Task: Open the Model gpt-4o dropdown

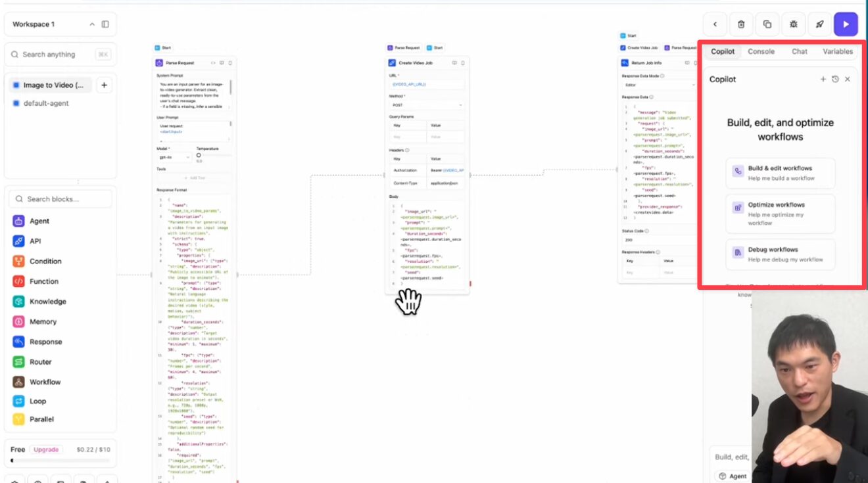Action: pos(174,158)
